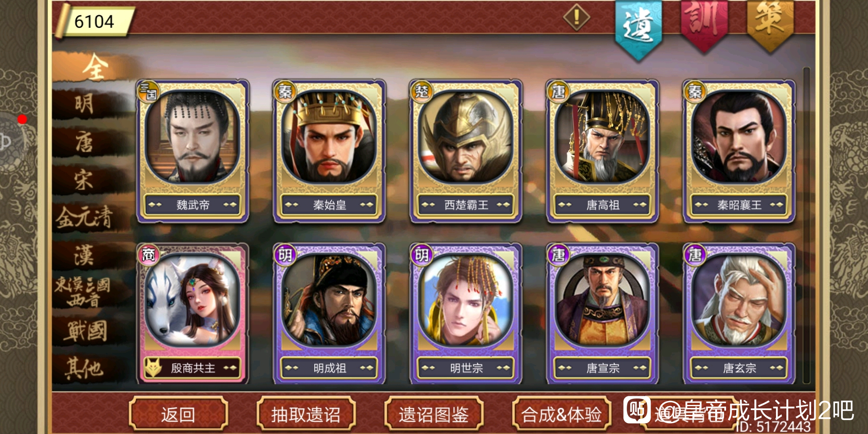Image resolution: width=868 pixels, height=434 pixels.
Task: Tap the 秦 dynasty badge on 秦始皇 card
Action: pos(285,92)
